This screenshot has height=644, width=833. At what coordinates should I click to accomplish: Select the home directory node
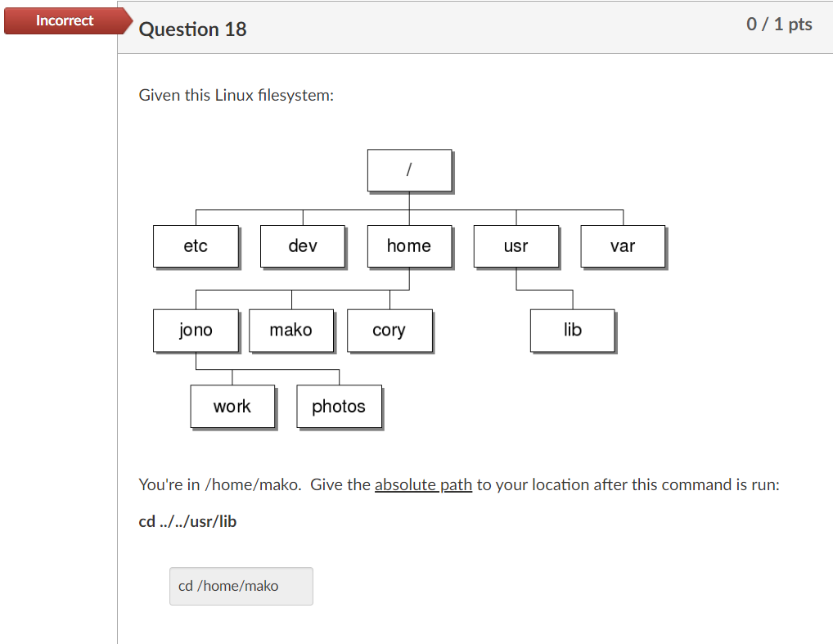[409, 245]
